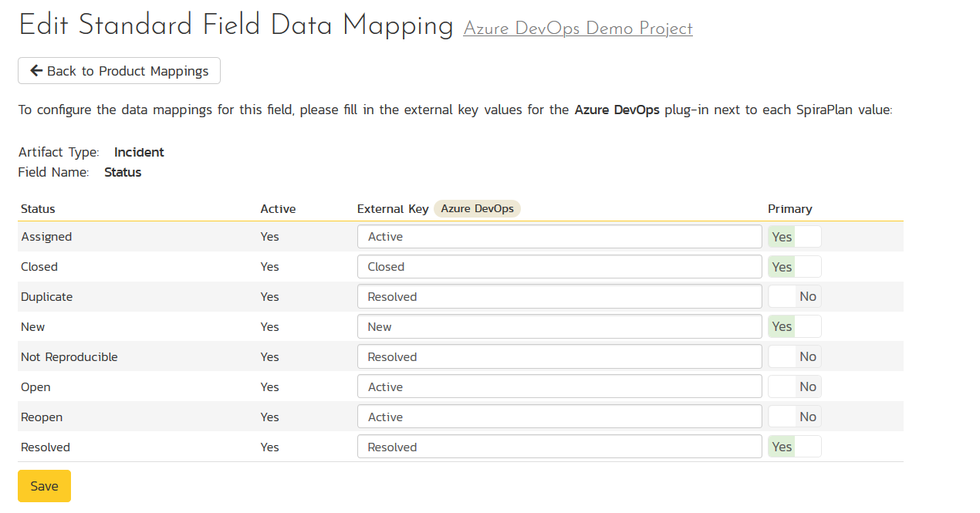Image resolution: width=980 pixels, height=513 pixels.
Task: Toggle Primary switch for Closed status
Action: point(794,267)
